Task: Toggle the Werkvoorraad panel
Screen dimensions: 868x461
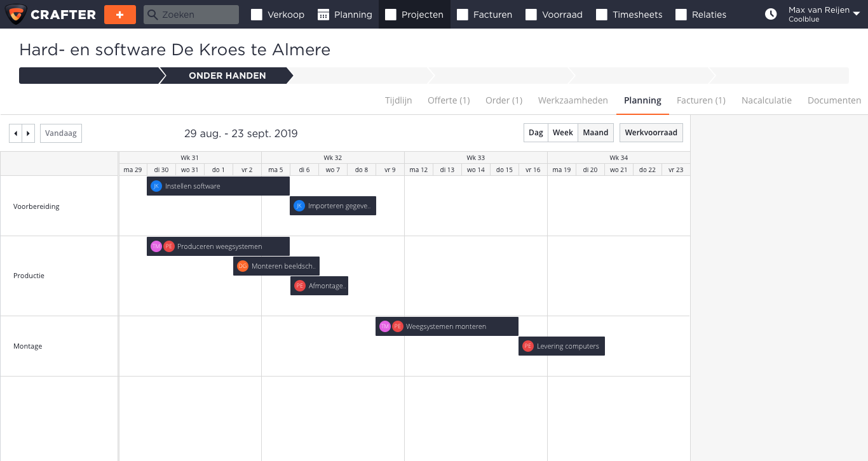Action: 651,133
